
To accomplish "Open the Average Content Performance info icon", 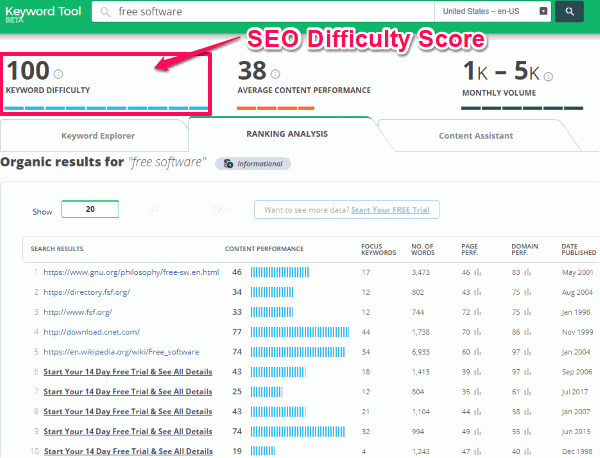I will [x=276, y=74].
